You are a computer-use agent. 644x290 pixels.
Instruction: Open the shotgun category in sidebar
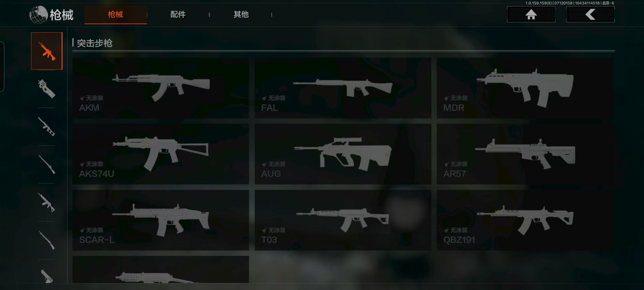click(47, 240)
